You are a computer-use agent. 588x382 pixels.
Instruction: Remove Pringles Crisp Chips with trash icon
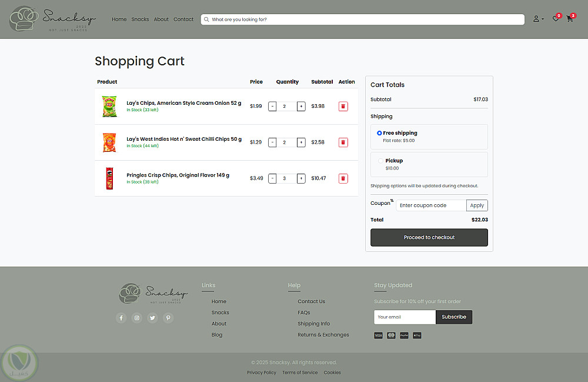(x=343, y=178)
